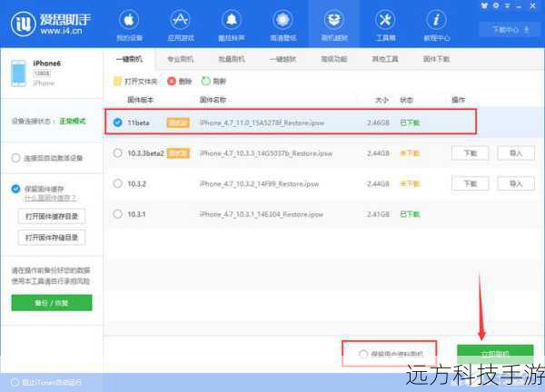
Task: Click the 2.41GB size in 10.3.1 row
Action: click(378, 214)
